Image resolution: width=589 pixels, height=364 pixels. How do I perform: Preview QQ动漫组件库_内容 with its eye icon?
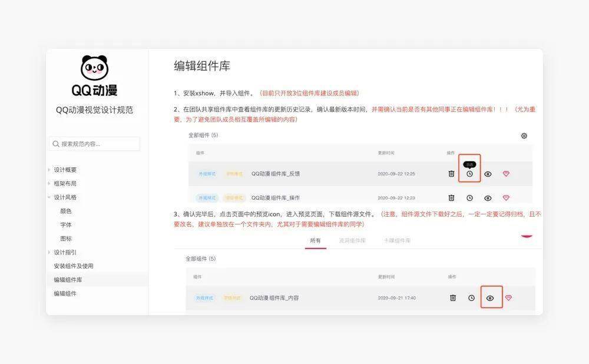490,298
